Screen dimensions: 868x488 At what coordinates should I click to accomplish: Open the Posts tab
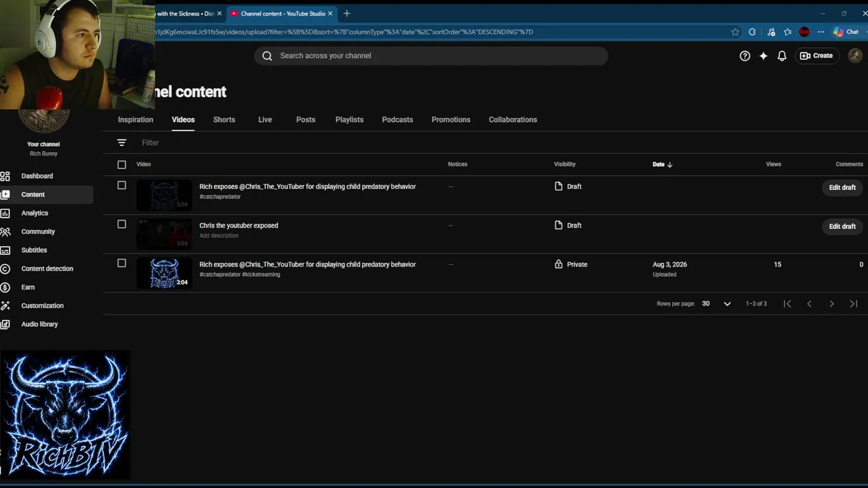(x=306, y=119)
